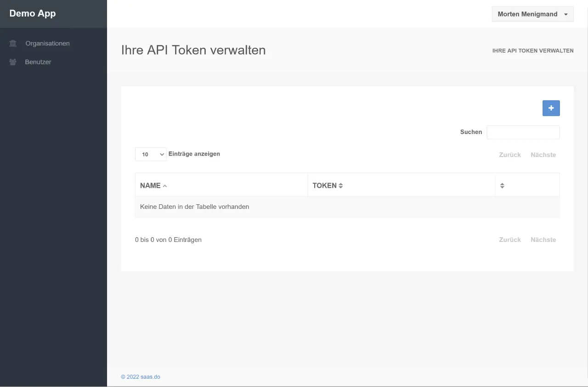Open the Morten Menigmand user menu
Viewport: 588px width, 387px height.
[532, 14]
